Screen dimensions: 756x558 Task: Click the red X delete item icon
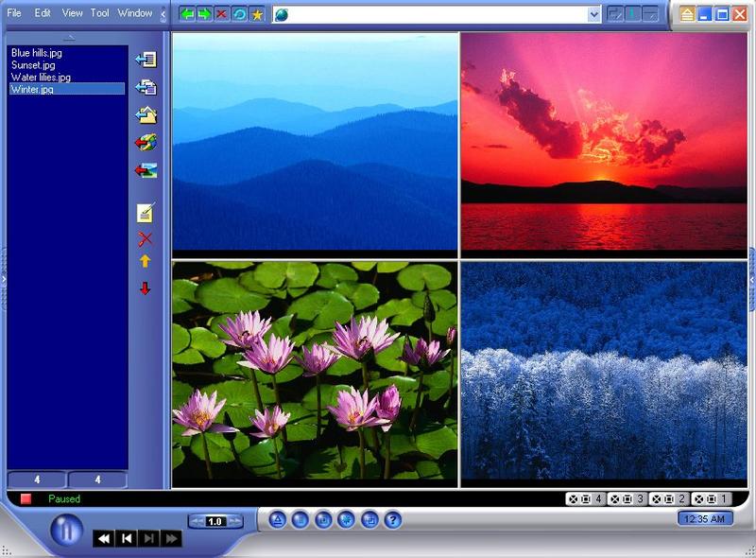[146, 239]
